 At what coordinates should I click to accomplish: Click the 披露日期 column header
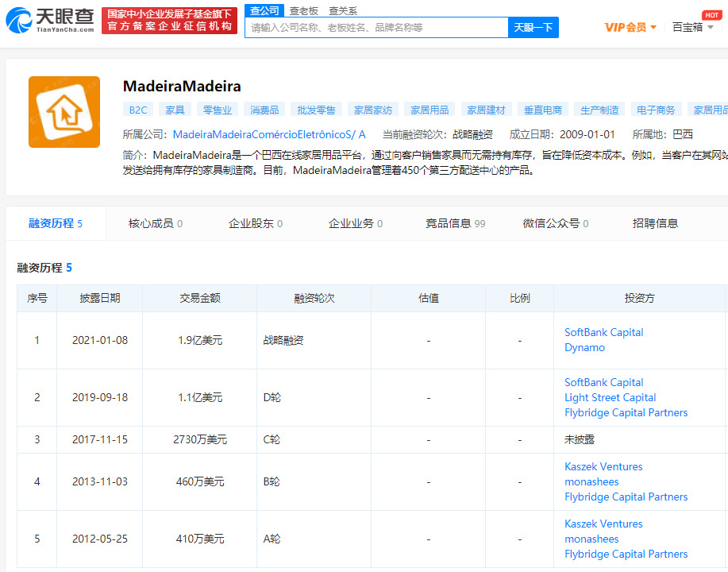[x=100, y=298]
